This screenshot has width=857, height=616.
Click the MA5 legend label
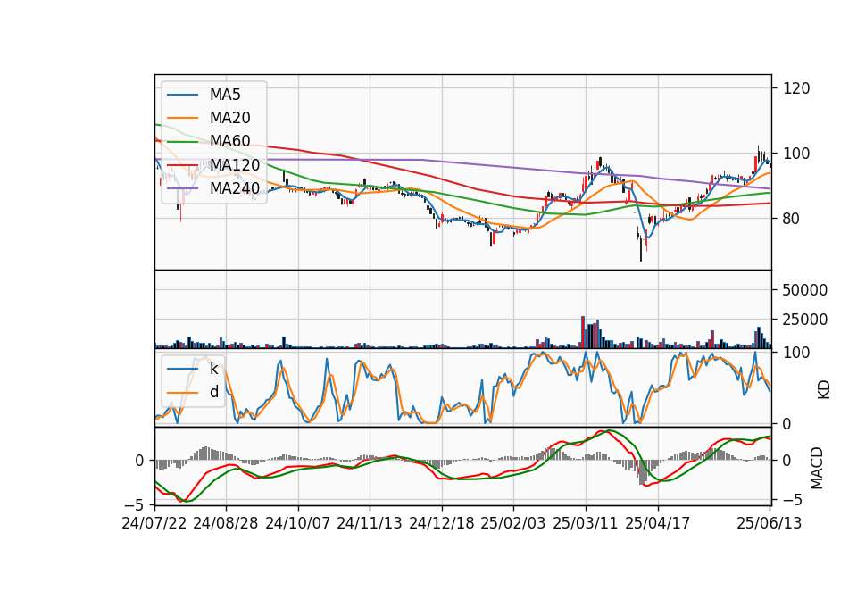click(225, 95)
